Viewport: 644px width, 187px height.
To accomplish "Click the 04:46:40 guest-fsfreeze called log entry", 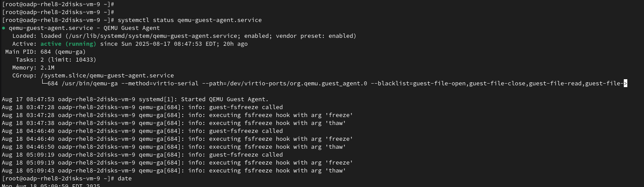I will coord(142,131).
